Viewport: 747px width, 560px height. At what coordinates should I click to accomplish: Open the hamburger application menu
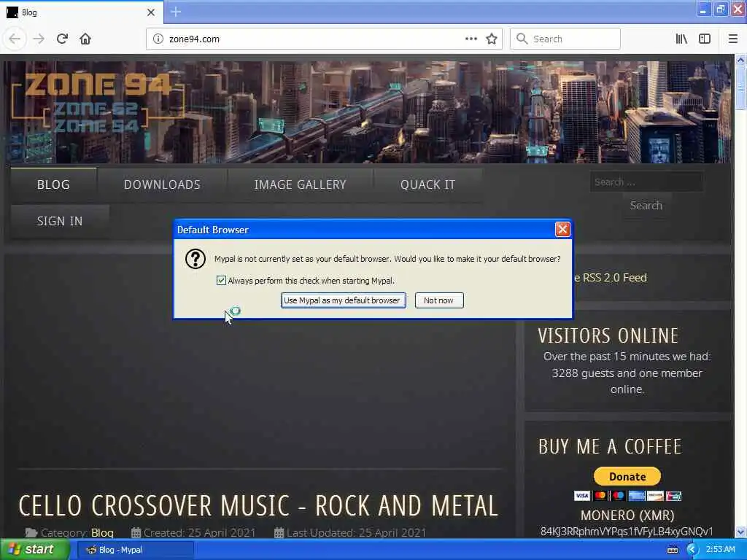point(733,39)
